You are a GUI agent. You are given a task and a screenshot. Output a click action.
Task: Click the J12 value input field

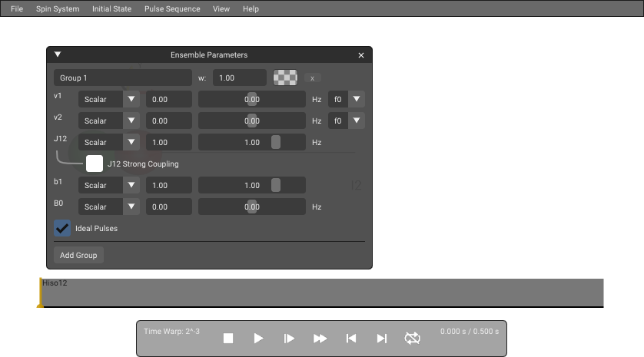click(x=169, y=142)
